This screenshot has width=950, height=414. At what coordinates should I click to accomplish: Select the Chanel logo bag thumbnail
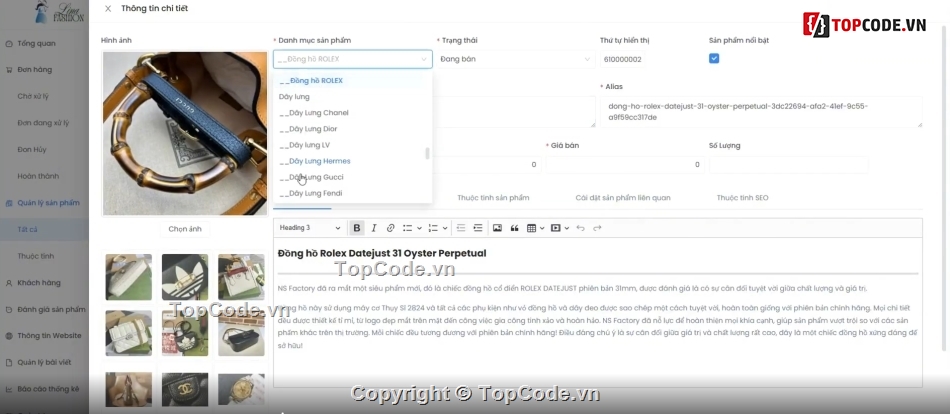tap(185, 389)
